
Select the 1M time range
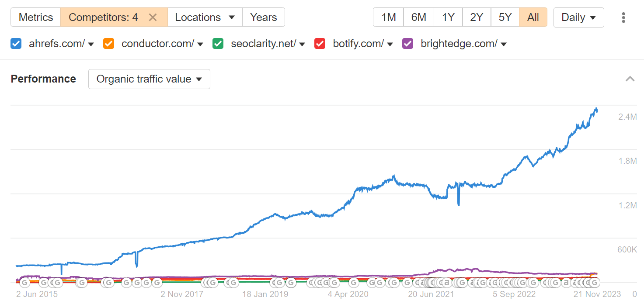point(388,17)
